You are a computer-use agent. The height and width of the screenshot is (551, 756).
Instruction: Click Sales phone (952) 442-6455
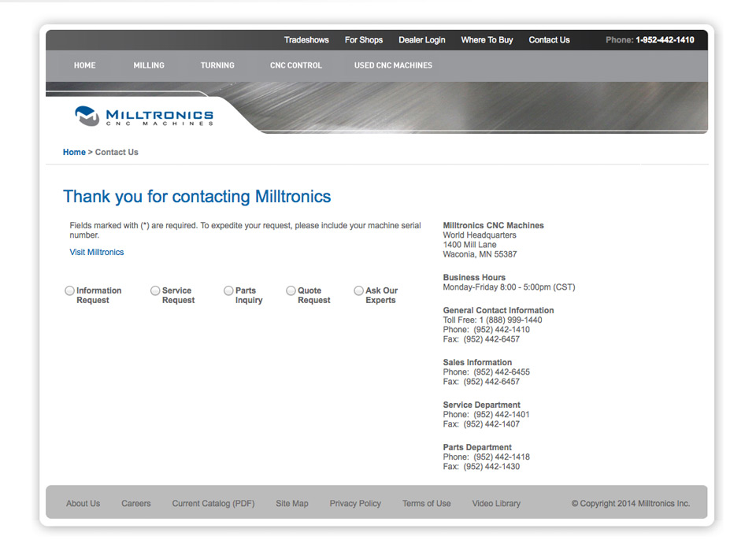click(502, 372)
